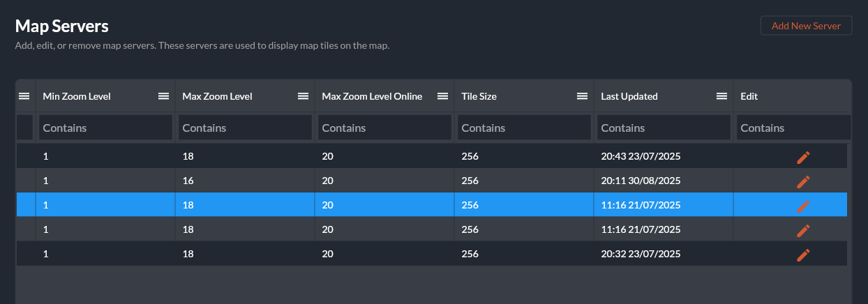This screenshot has width=868, height=304.
Task: Open Max Zoom Level Online column menu
Action: (x=442, y=96)
